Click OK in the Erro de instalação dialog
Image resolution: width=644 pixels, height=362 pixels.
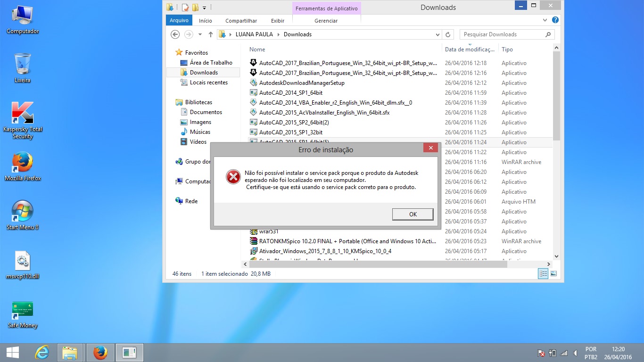[413, 214]
